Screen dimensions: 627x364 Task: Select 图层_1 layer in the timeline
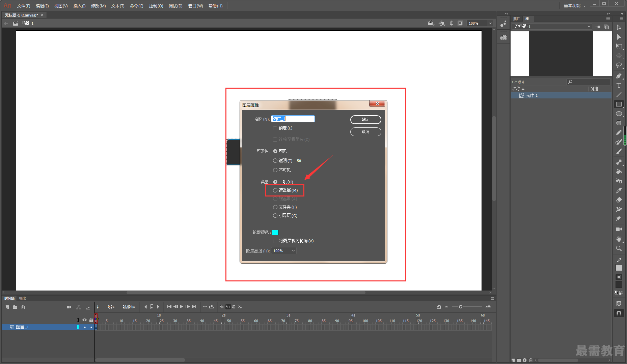48,327
